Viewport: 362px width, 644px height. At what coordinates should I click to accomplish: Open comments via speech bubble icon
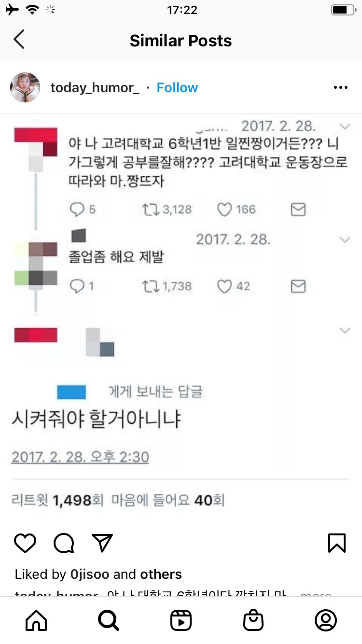coord(64,543)
